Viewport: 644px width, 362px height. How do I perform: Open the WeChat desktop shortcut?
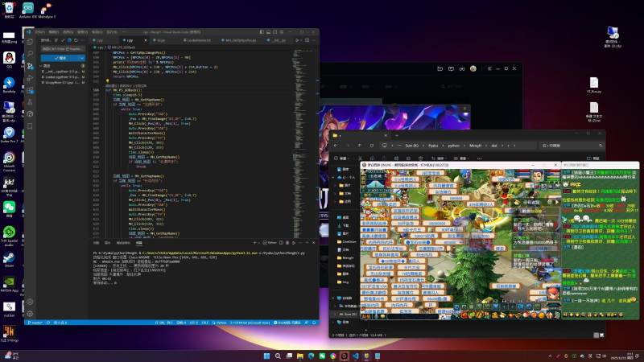[x=9, y=208]
